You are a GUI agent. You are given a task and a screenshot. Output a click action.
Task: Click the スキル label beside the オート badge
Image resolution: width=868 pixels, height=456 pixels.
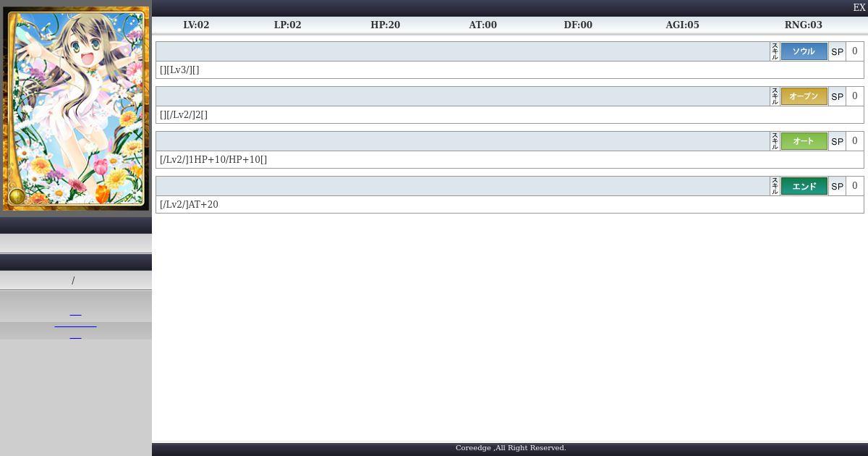(x=775, y=141)
